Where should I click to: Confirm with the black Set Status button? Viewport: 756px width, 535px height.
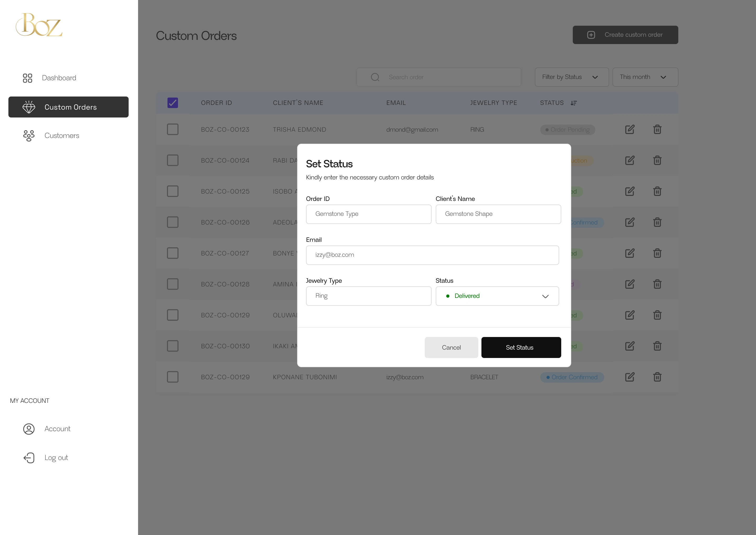tap(521, 347)
